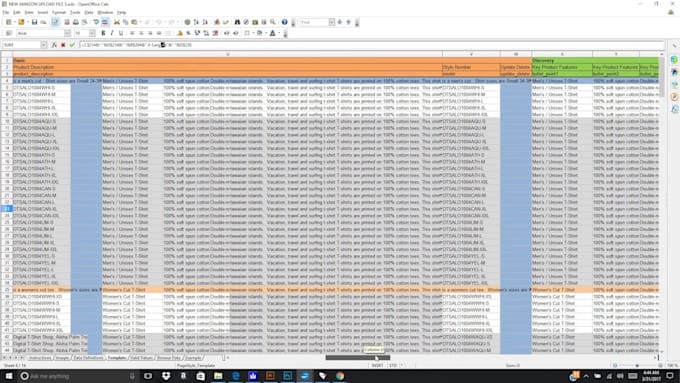Open the Font Size dropdown
This screenshot has height=383, width=680.
(x=92, y=33)
